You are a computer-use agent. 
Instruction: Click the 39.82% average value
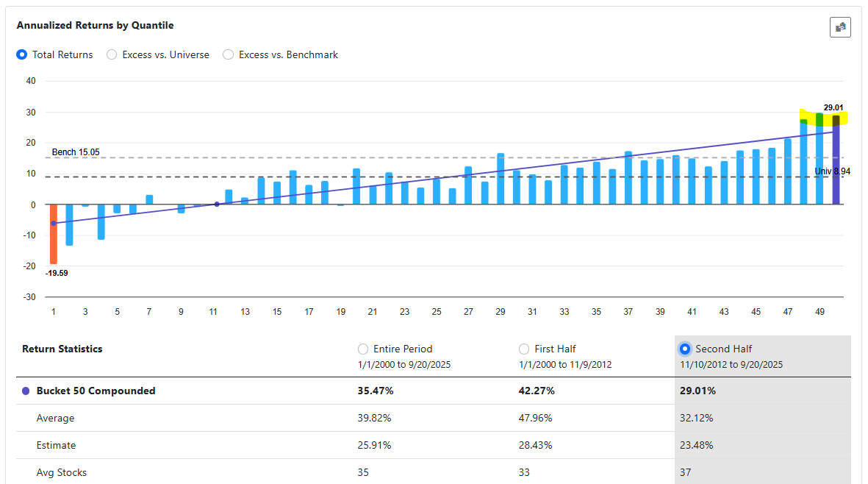tap(374, 418)
